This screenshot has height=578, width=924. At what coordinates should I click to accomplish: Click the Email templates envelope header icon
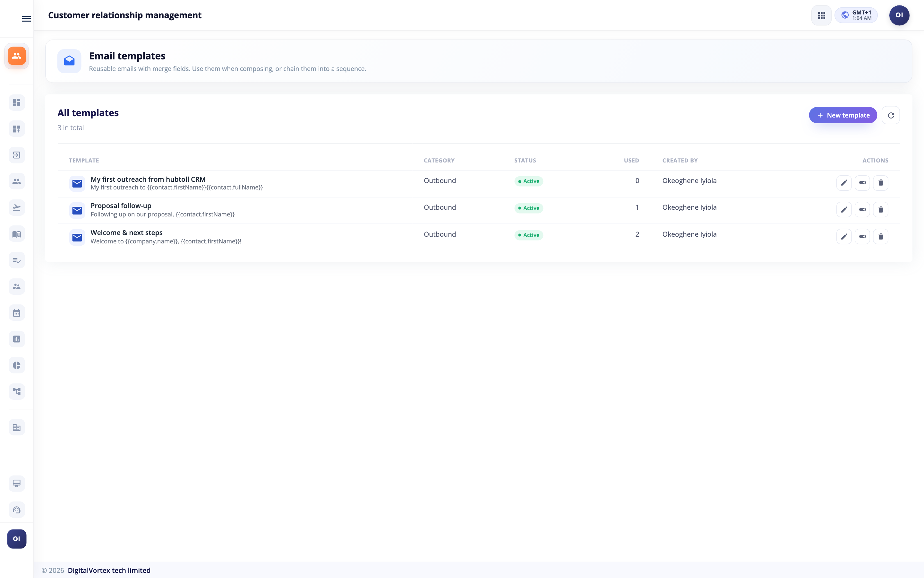pos(69,61)
